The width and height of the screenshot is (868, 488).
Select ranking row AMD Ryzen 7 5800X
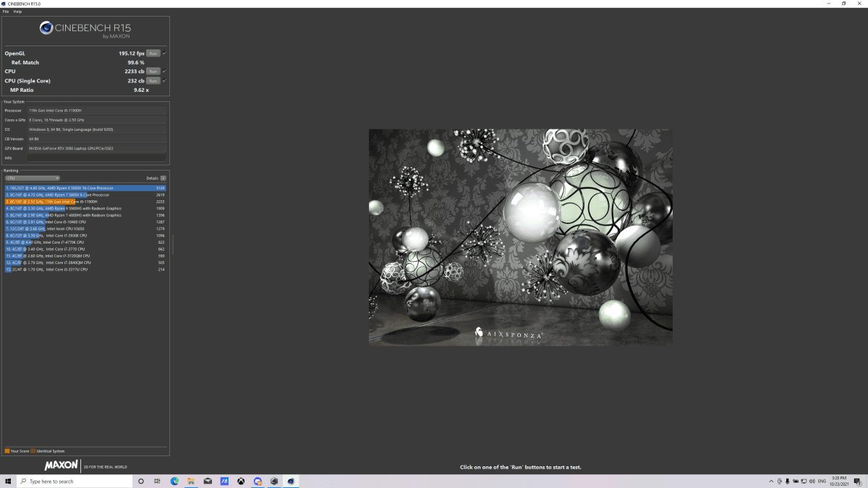pyautogui.click(x=85, y=195)
